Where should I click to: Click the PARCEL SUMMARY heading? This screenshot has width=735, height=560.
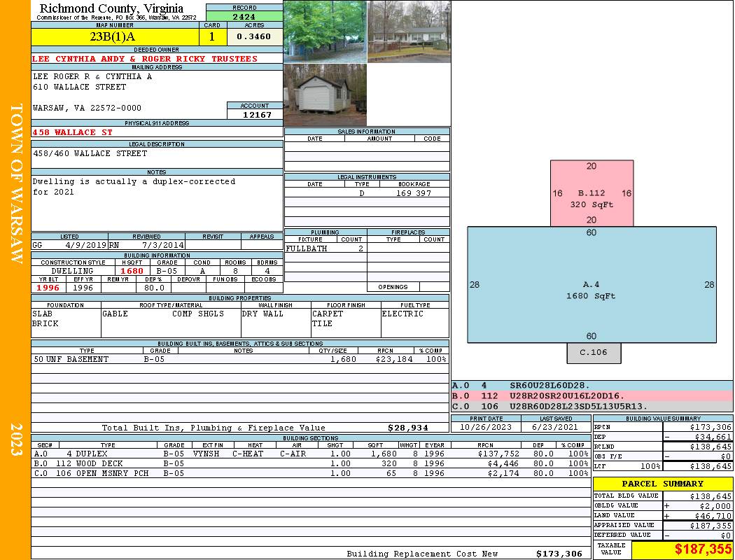pyautogui.click(x=662, y=484)
